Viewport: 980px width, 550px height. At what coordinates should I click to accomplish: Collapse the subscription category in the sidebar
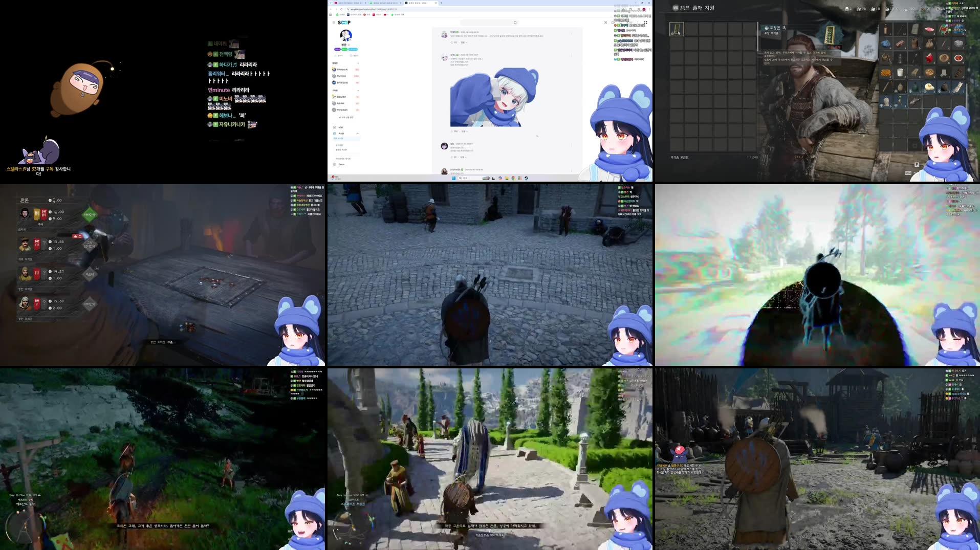[358, 90]
